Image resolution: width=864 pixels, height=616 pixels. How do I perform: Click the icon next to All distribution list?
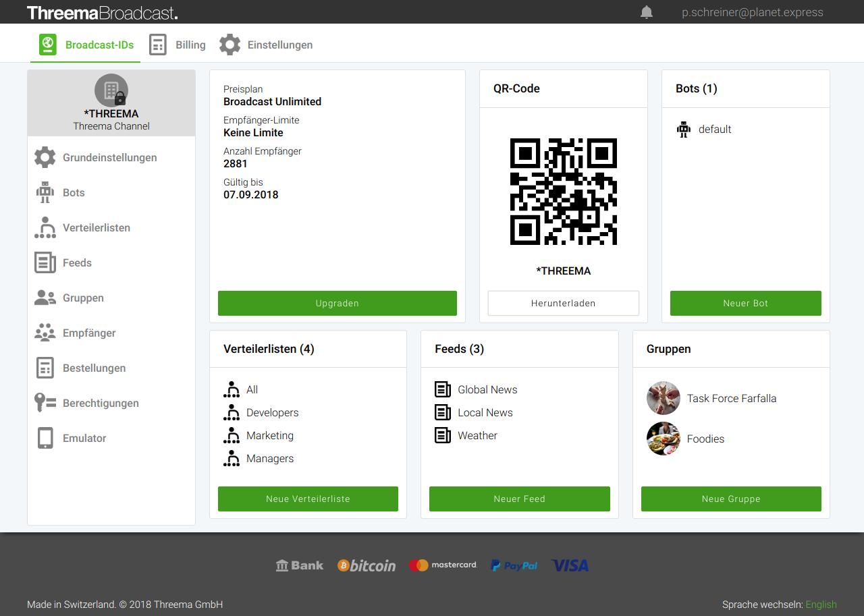[232, 390]
